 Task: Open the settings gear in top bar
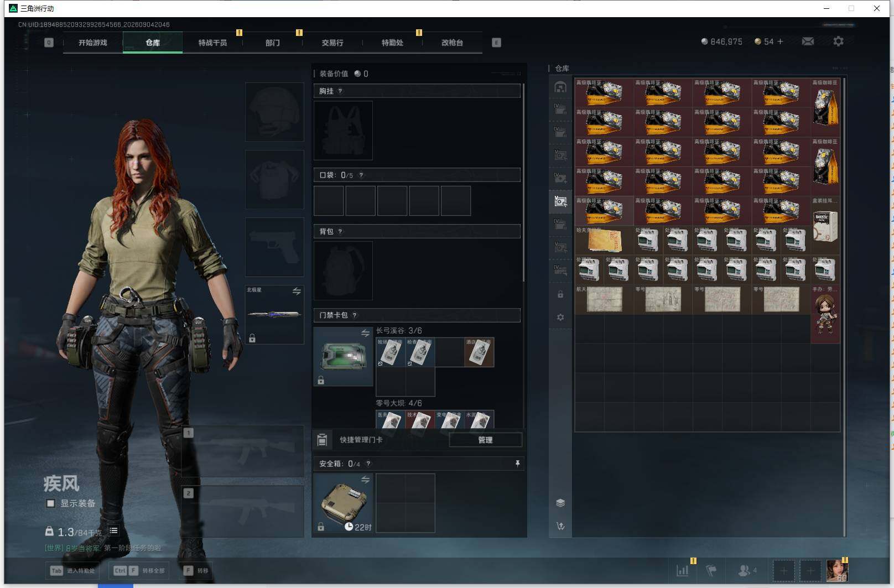tap(838, 41)
